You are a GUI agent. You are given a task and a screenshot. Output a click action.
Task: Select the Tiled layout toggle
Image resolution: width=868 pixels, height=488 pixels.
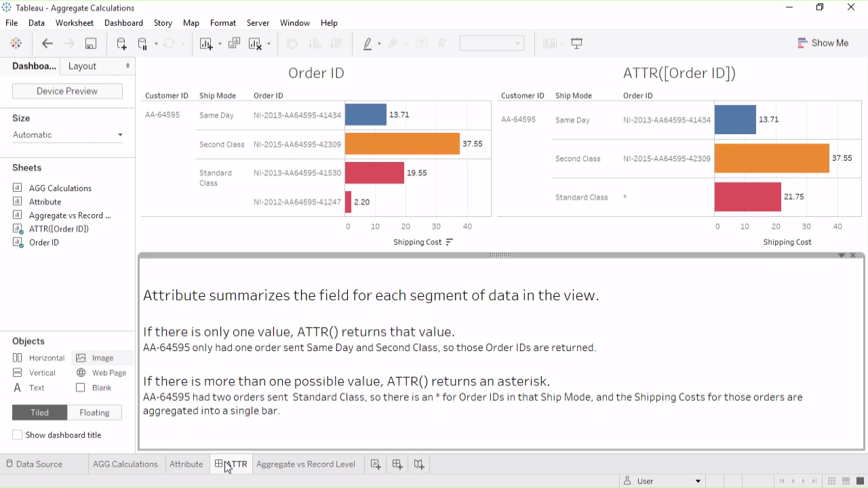tap(39, 412)
